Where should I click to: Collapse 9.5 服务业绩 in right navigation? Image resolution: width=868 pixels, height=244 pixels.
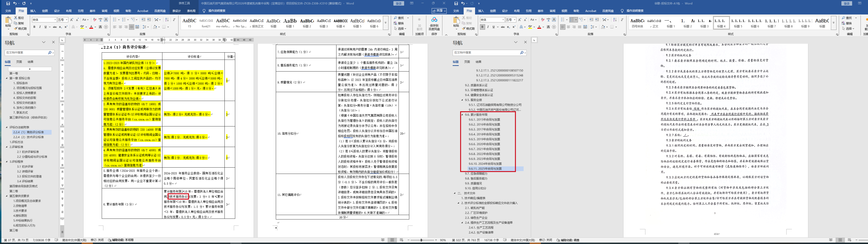(x=462, y=100)
